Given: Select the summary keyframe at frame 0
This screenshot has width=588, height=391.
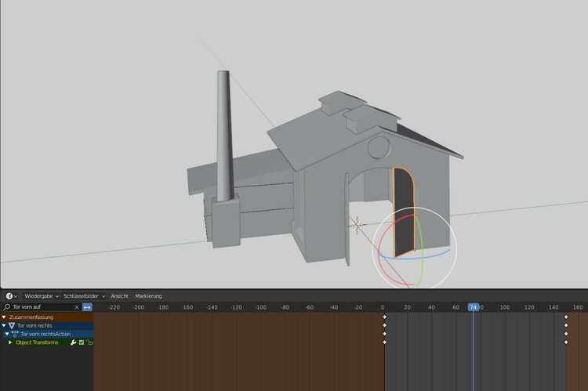Looking at the screenshot, I should 384,317.
